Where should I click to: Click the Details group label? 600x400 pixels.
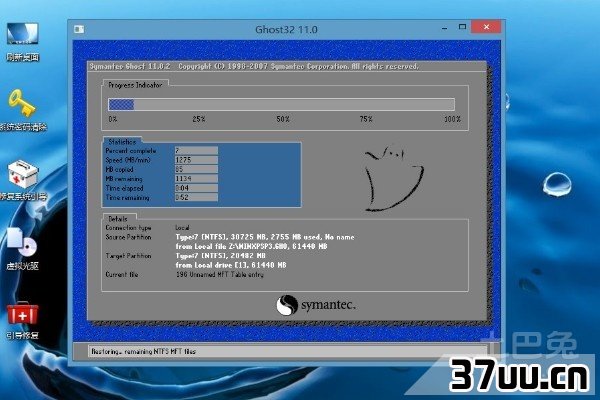tap(118, 219)
